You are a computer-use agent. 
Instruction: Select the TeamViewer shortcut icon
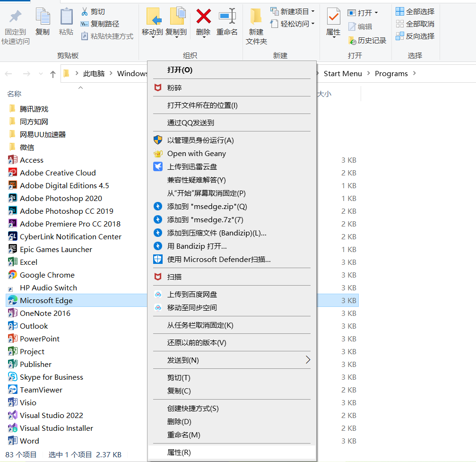click(13, 389)
